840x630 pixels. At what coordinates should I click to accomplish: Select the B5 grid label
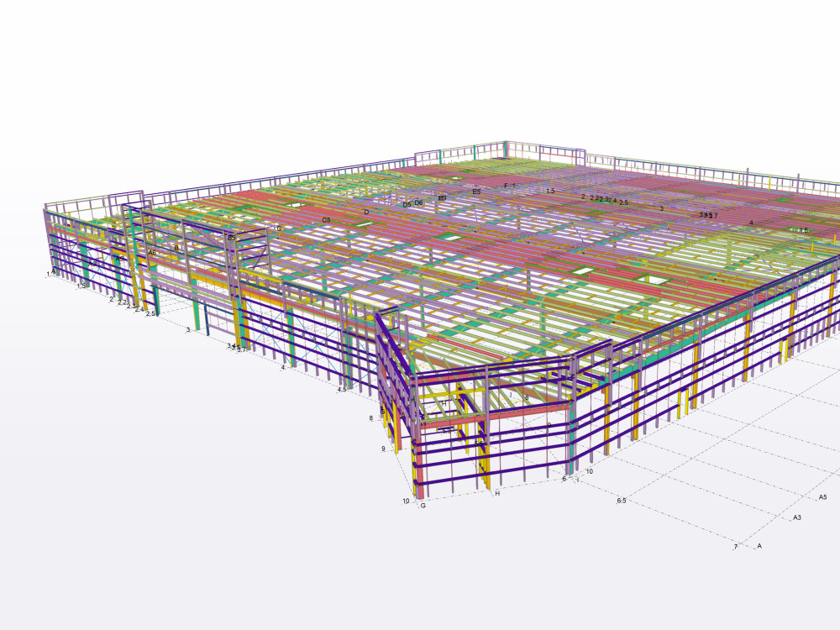point(232,238)
